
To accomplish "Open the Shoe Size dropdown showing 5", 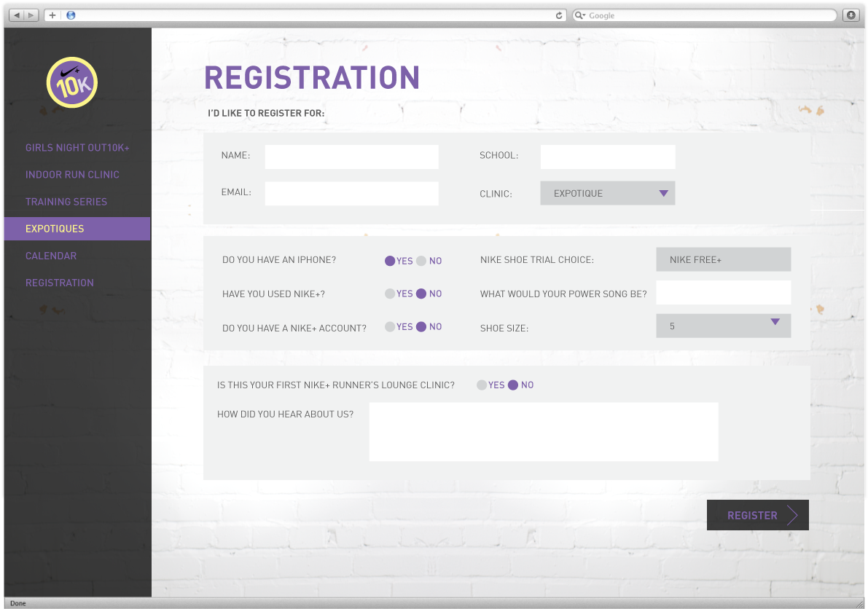I will pos(724,326).
